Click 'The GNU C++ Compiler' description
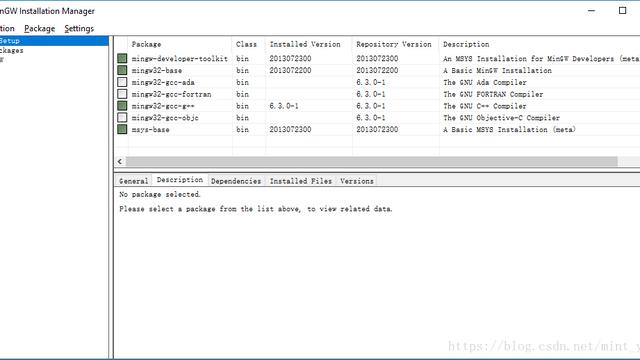Viewport: 640px width, 360px height. (x=485, y=106)
